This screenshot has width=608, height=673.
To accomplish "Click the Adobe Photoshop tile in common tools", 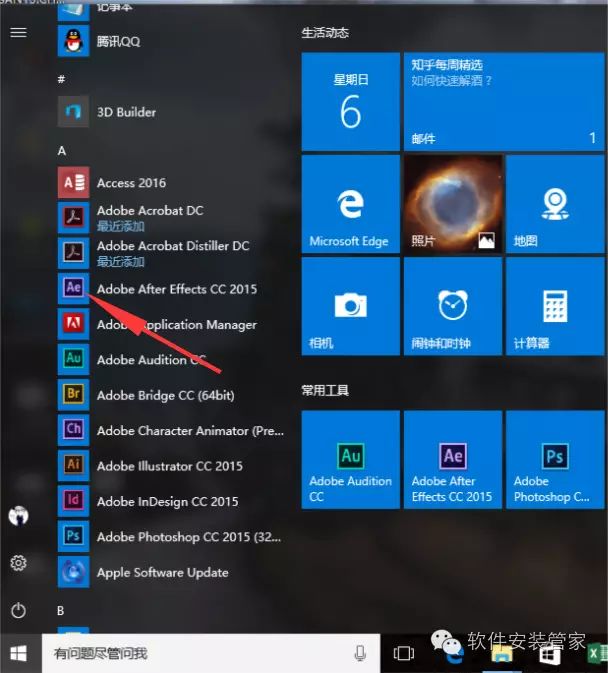I will pos(553,459).
